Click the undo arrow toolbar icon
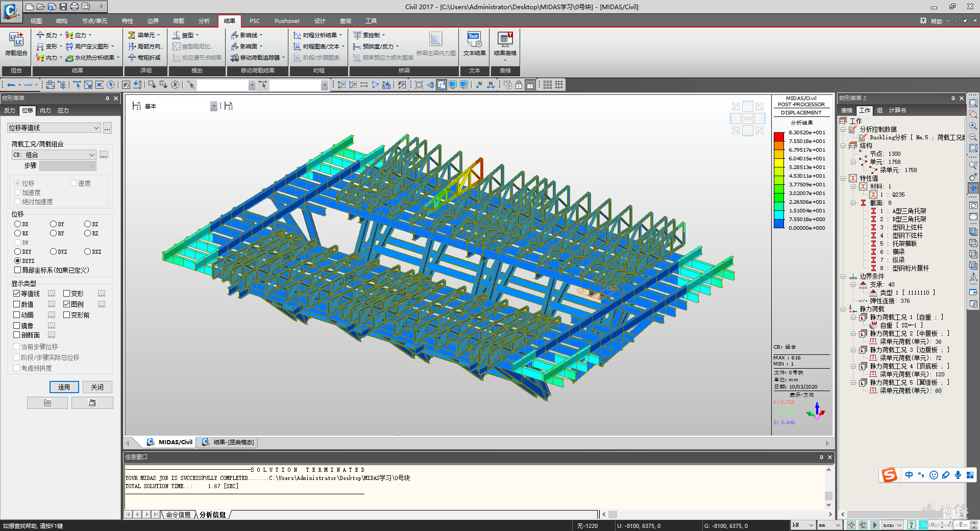This screenshot has width=980, height=531. (x=11, y=85)
